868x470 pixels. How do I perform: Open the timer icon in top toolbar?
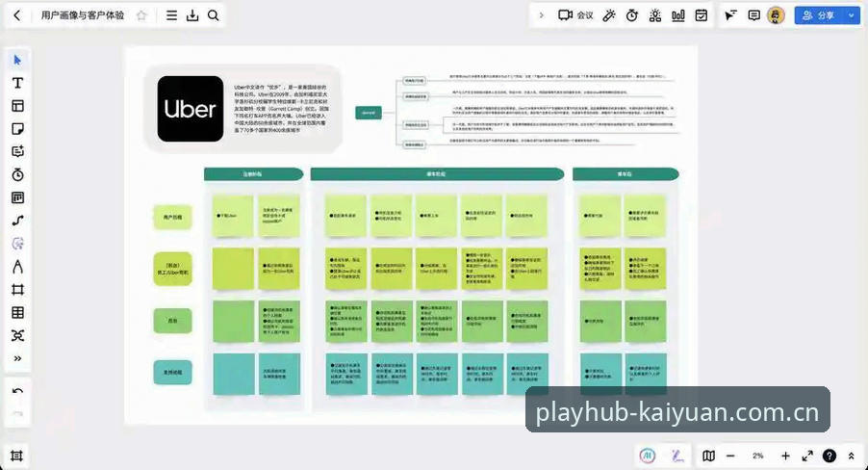[x=631, y=15]
